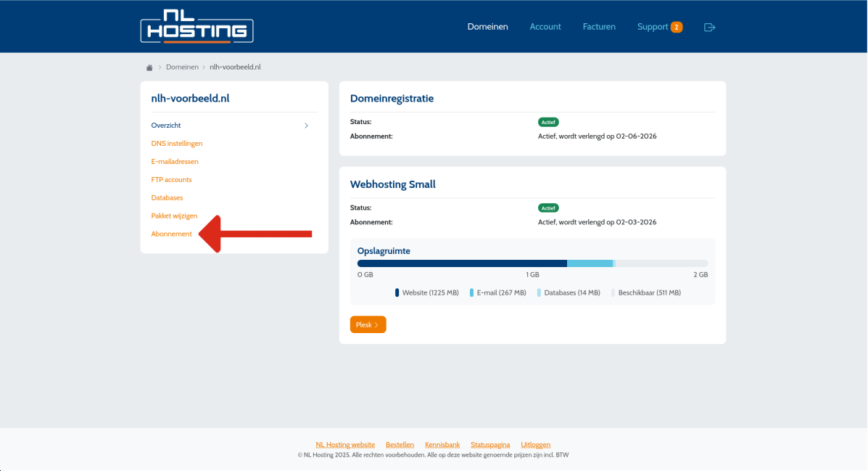This screenshot has height=471, width=868.
Task: Switch to the Facturen section
Action: (x=599, y=26)
